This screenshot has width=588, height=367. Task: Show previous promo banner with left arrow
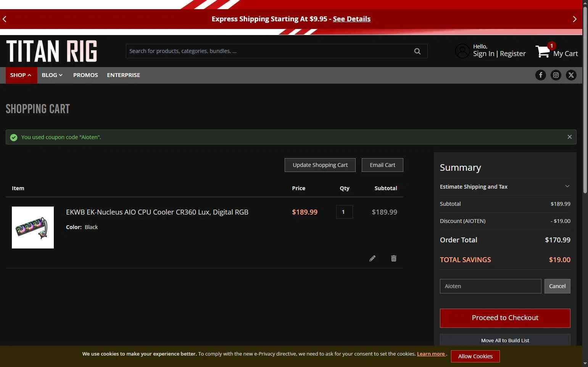[x=5, y=19]
